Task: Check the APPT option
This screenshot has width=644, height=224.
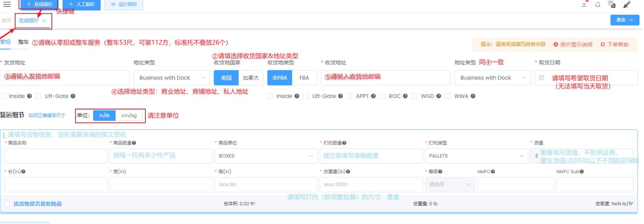Action: (x=350, y=96)
